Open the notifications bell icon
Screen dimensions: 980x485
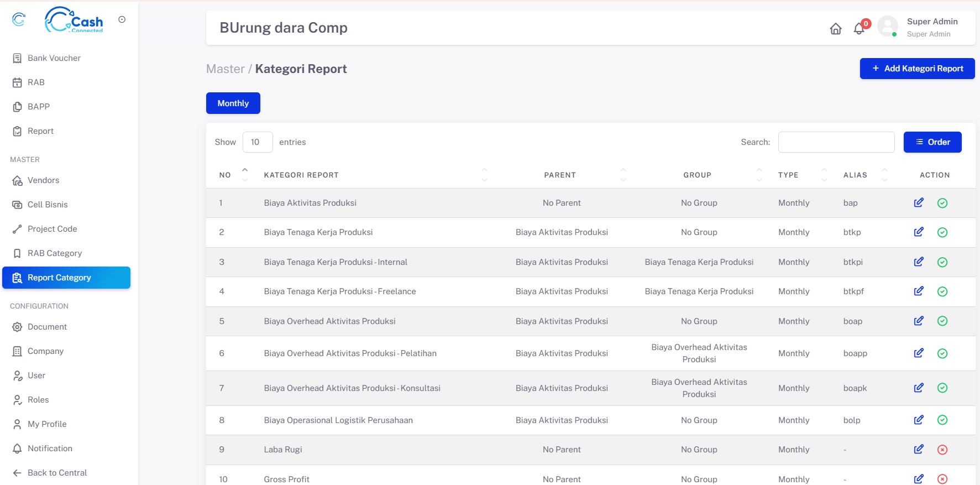[x=859, y=29]
